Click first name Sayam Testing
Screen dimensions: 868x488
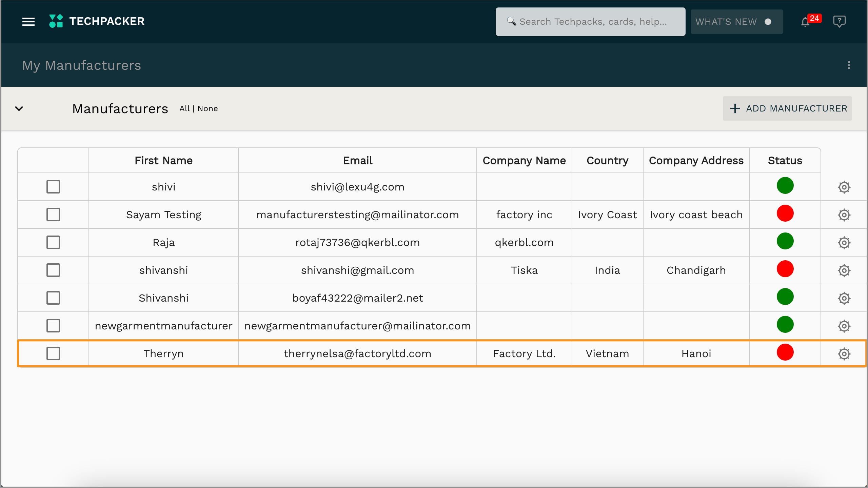(163, 215)
